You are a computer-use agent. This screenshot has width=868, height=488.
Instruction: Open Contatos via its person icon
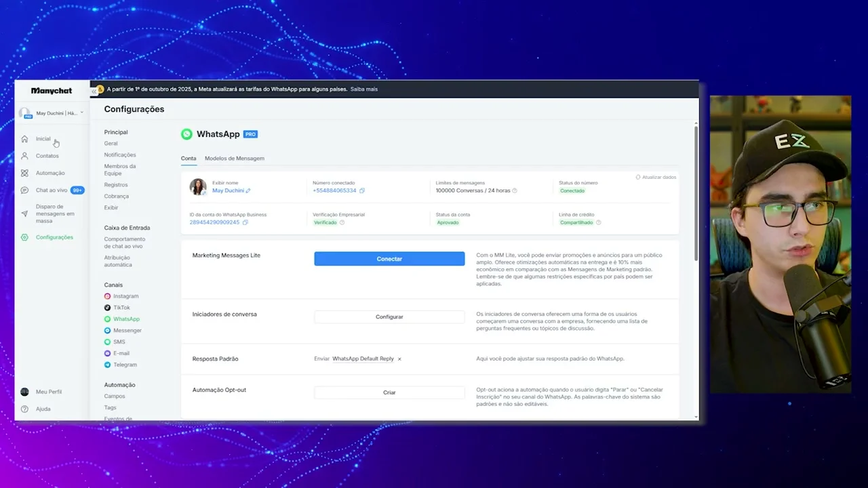(x=24, y=156)
